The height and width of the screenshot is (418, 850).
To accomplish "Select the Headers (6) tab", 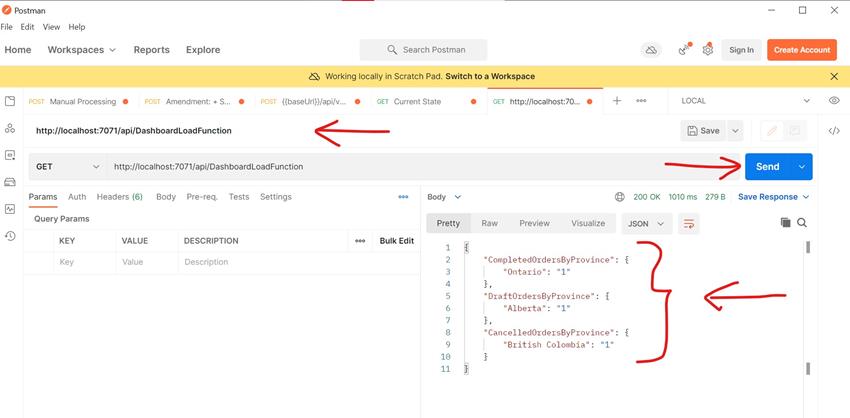I will click(120, 197).
